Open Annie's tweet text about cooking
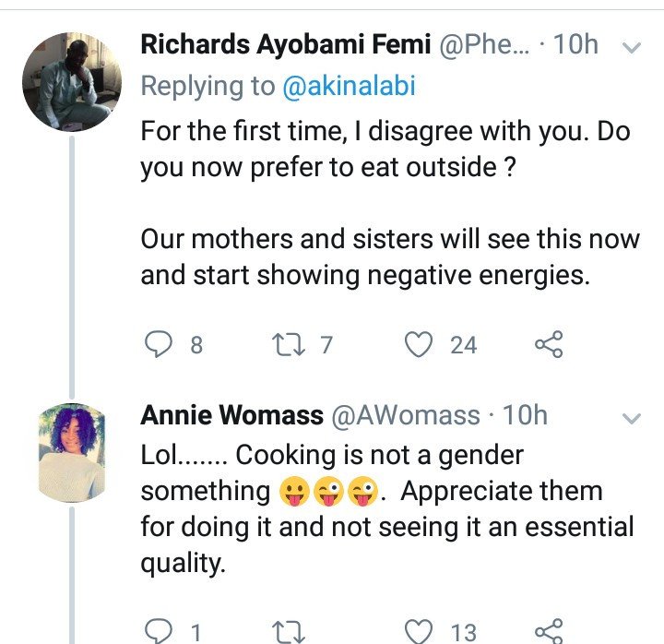This screenshot has width=664, height=644. pyautogui.click(x=387, y=509)
